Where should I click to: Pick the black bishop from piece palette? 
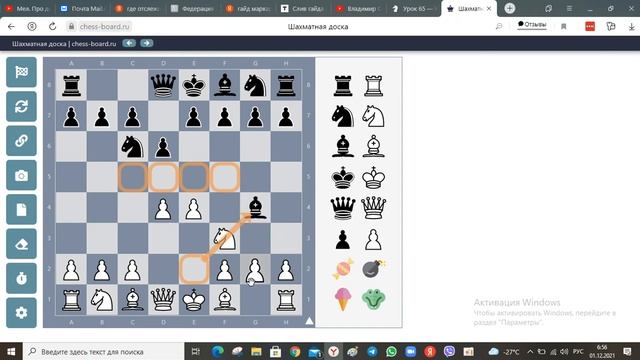point(343,147)
